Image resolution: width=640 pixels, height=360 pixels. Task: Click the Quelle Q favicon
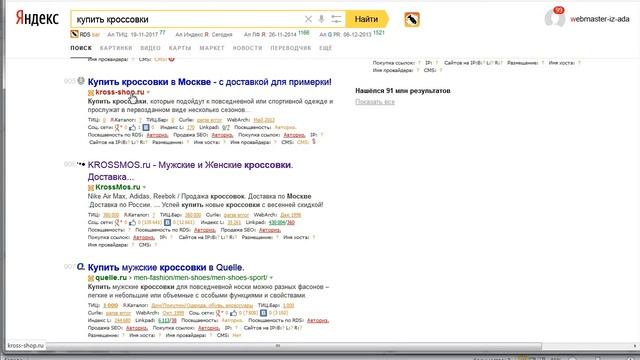click(x=81, y=267)
